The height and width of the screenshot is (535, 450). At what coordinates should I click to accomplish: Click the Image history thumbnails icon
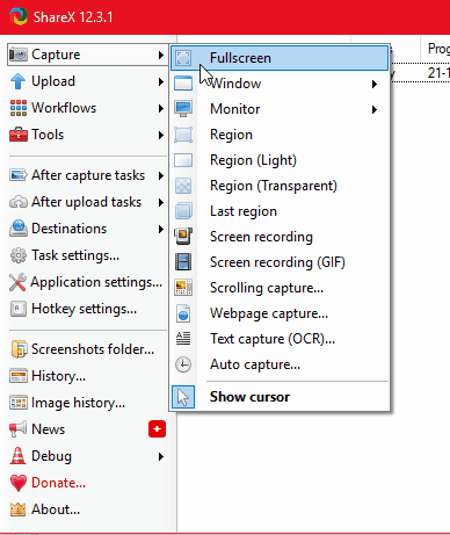[18, 403]
